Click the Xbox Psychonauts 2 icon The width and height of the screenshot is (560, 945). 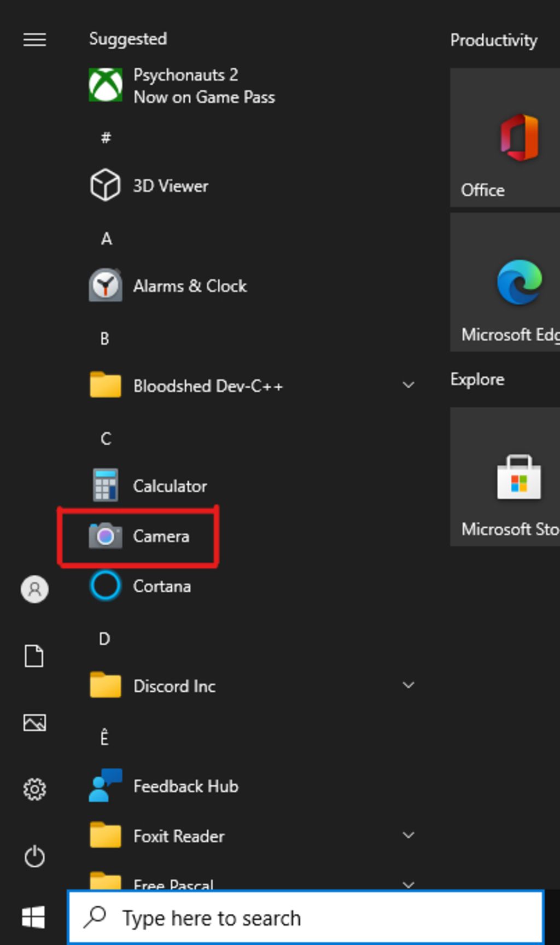(x=106, y=85)
